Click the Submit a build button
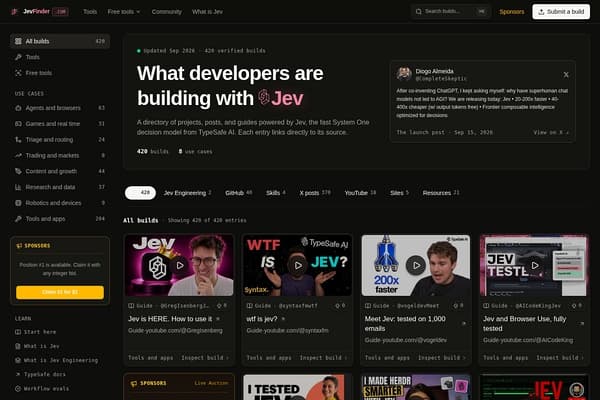 tap(561, 12)
